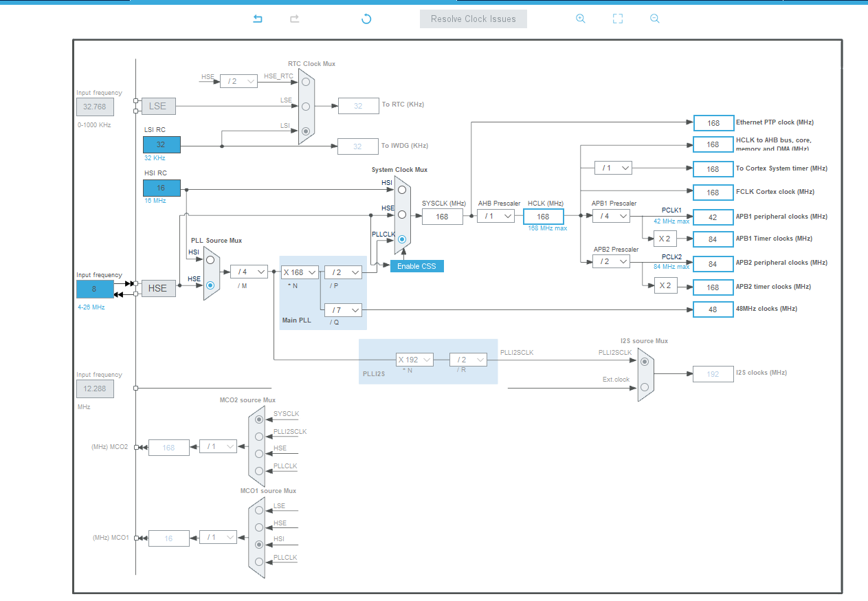Click the undo arrow icon

(x=258, y=19)
